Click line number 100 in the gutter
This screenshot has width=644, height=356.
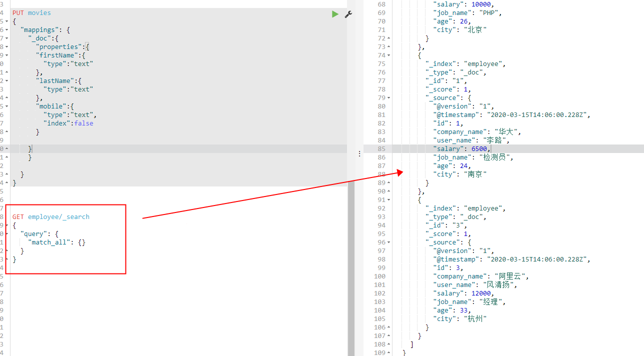click(x=380, y=276)
